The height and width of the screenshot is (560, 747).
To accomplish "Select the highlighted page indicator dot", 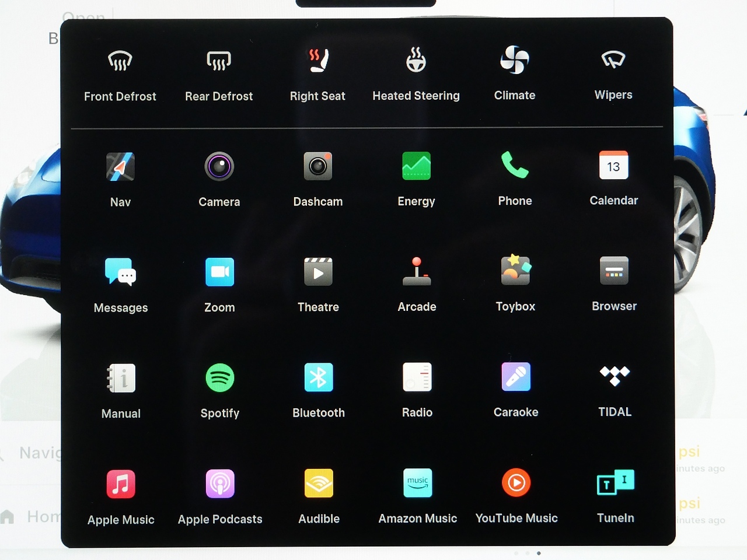I will pos(539,553).
